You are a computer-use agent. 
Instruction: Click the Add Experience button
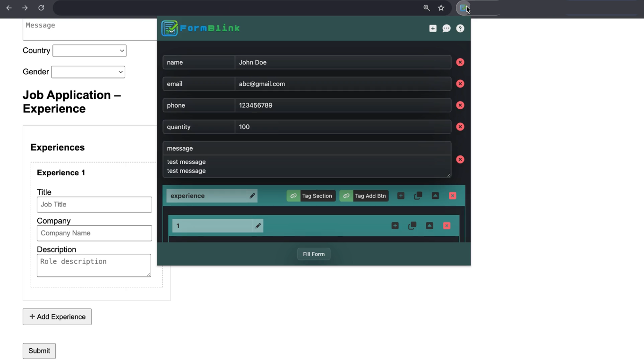57,317
